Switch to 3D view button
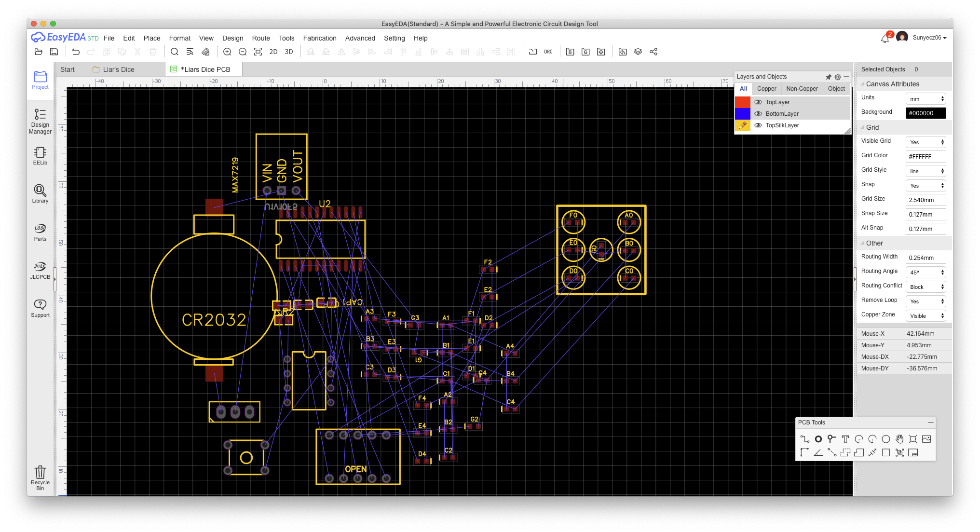980x532 pixels. (289, 52)
